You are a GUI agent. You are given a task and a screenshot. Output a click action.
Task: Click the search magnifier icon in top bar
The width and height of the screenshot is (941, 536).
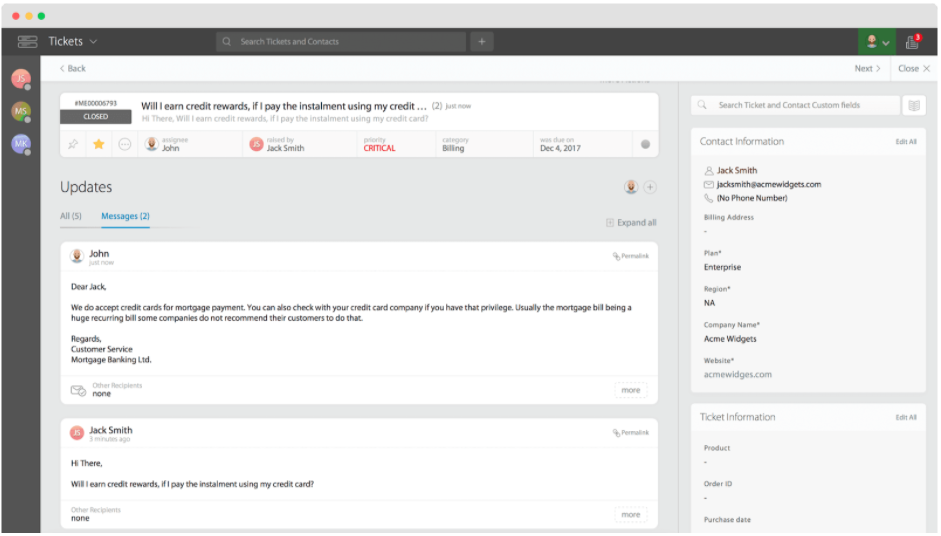coord(226,41)
